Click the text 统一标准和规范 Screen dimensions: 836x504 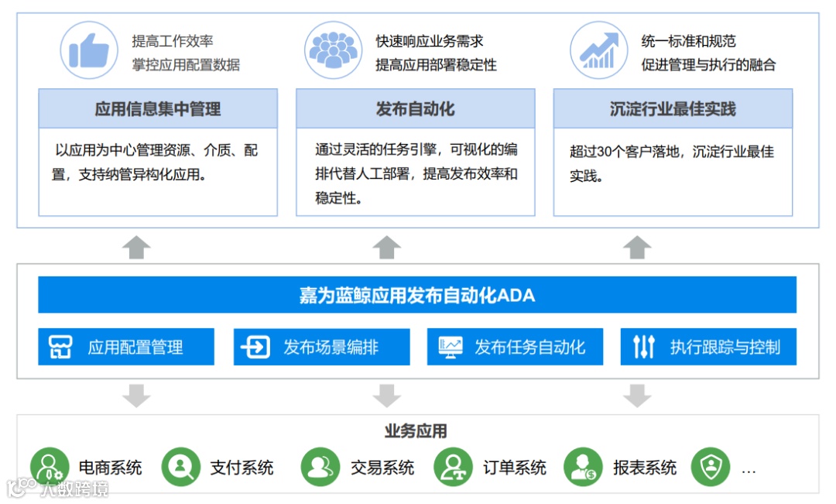point(688,41)
